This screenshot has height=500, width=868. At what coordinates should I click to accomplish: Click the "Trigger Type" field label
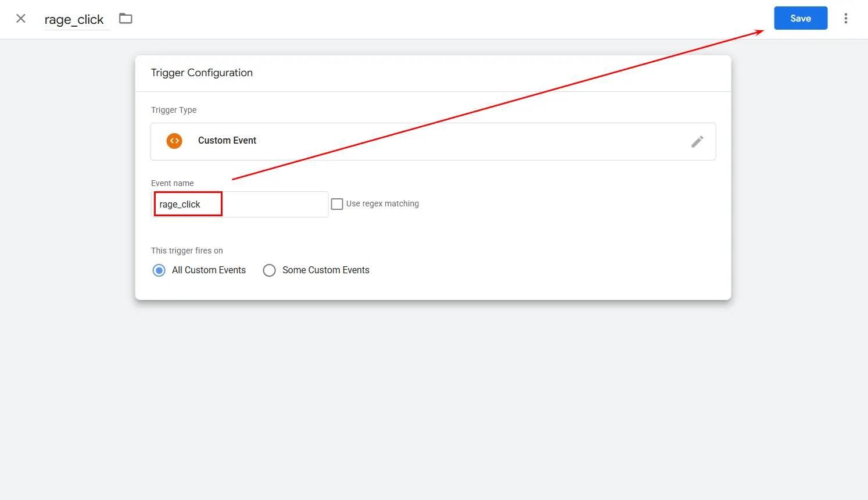174,110
